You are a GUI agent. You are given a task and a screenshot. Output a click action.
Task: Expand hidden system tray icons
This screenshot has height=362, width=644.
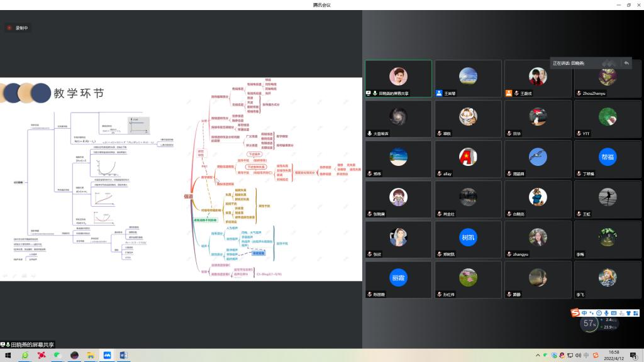point(537,356)
